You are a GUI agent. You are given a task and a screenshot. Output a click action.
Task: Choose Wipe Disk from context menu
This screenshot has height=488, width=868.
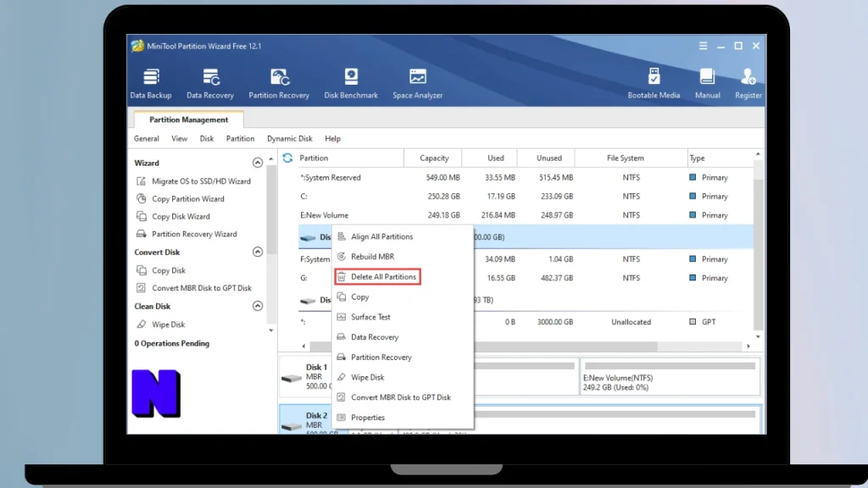(x=403, y=377)
